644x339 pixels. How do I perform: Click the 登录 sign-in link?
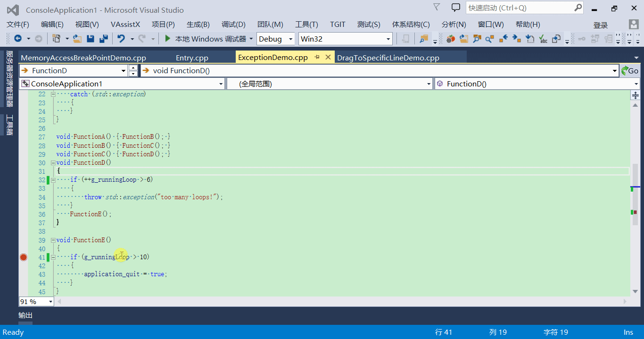[x=601, y=25]
